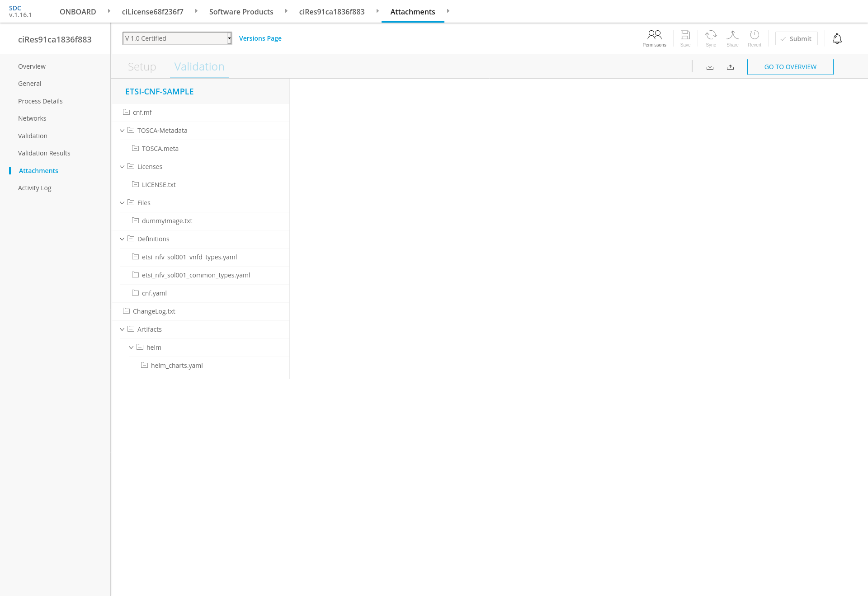Image resolution: width=868 pixels, height=596 pixels.
Task: Open the Versions Page link
Action: coord(260,38)
